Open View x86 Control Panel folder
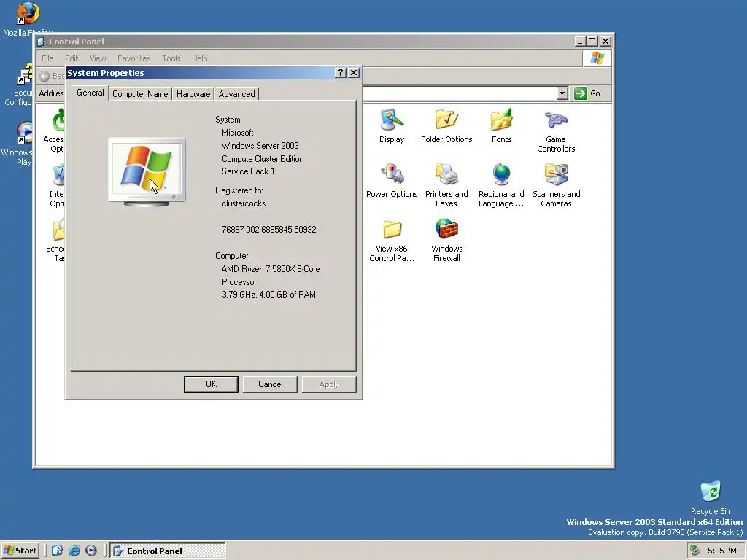Image resolution: width=747 pixels, height=560 pixels. (x=392, y=240)
